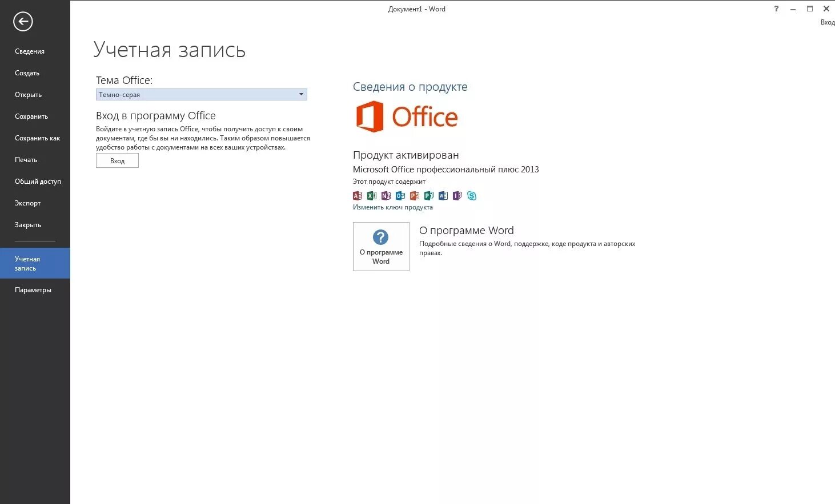
Task: Click the Сведения о продукте heading
Action: click(x=410, y=87)
